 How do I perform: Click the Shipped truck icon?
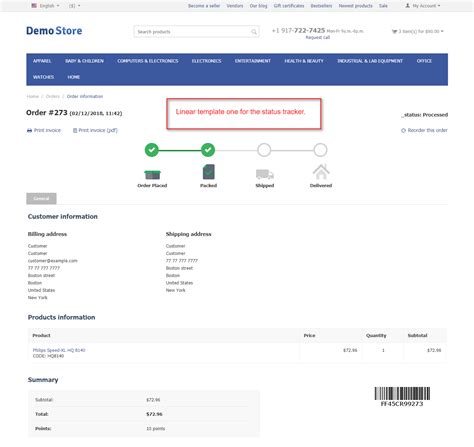(265, 174)
